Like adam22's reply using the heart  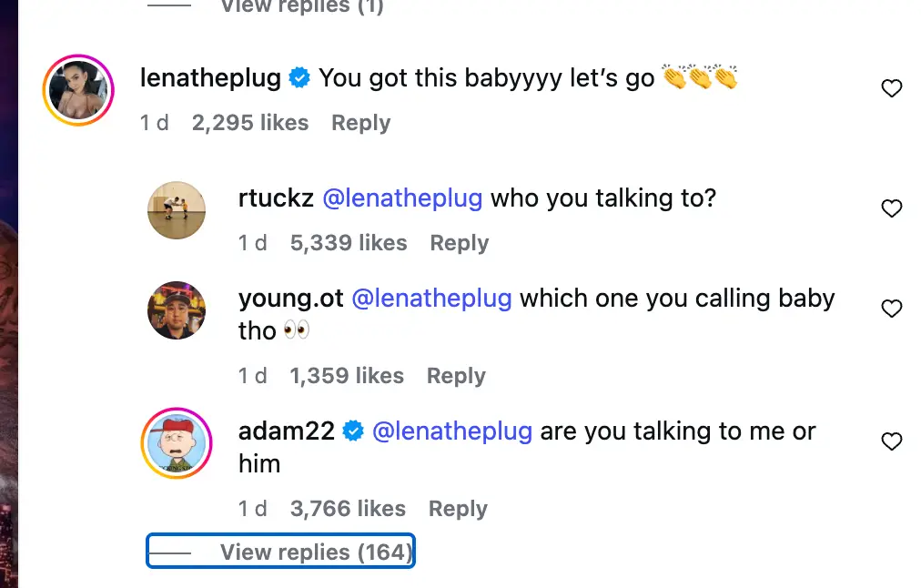coord(892,441)
